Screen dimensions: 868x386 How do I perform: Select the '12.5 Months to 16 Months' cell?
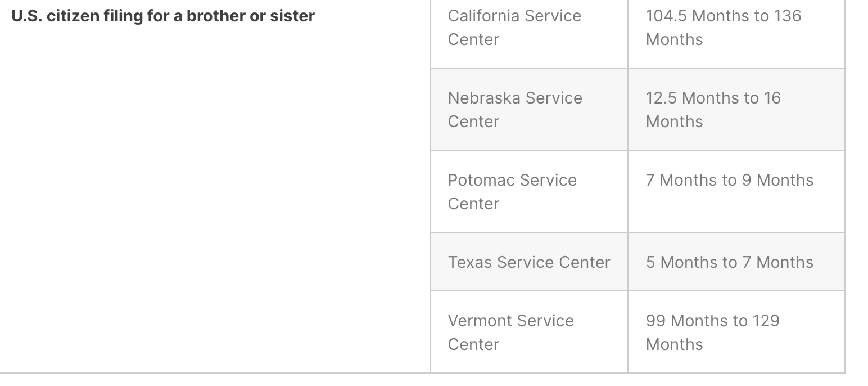tap(736, 109)
